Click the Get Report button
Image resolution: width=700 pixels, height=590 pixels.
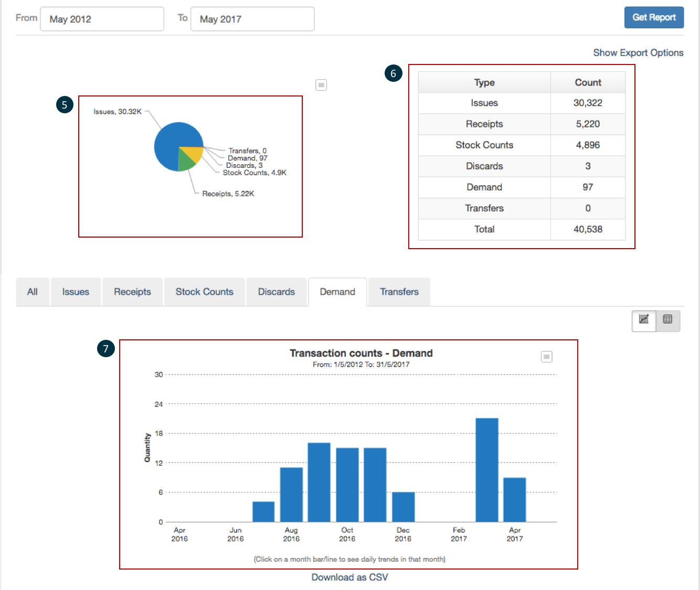tap(654, 17)
